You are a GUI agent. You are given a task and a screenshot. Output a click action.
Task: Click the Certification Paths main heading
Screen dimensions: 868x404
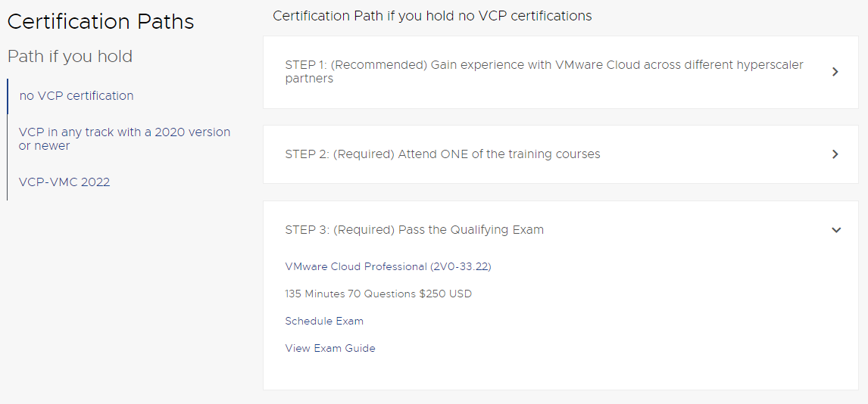(101, 22)
